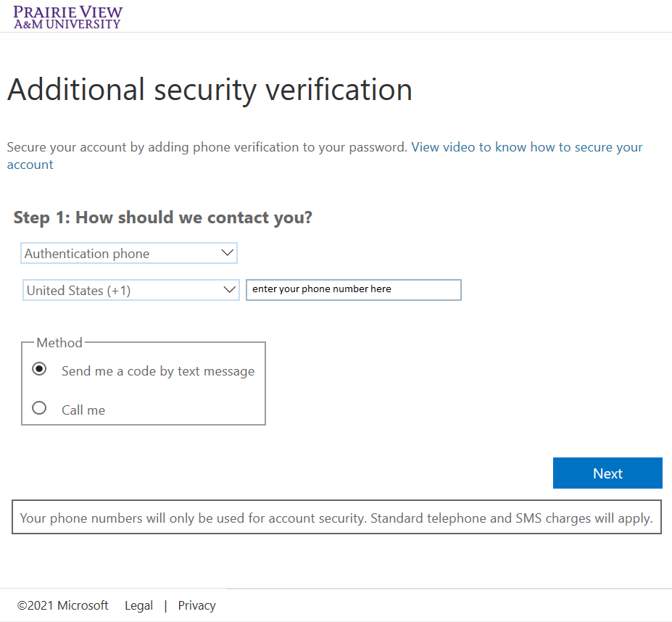This screenshot has width=672, height=622.
Task: Focus the phone number input field
Action: coord(353,289)
